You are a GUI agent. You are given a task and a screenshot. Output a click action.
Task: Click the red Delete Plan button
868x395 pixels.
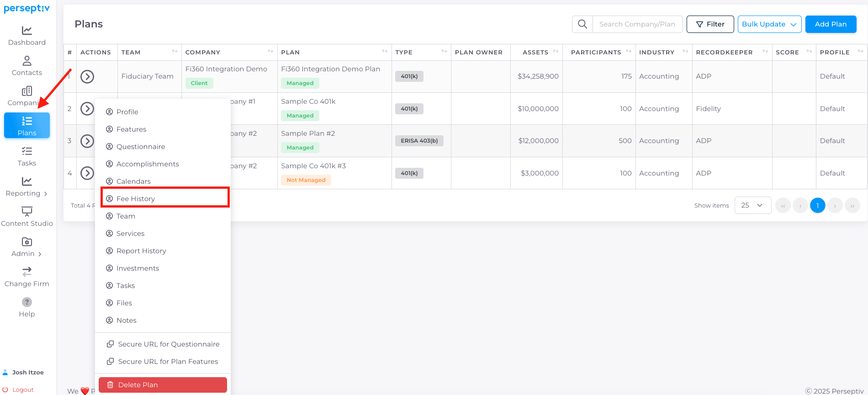163,385
